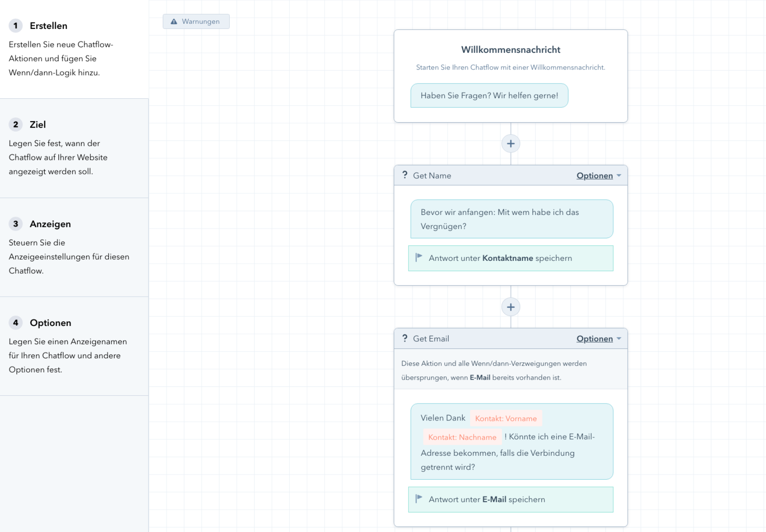Select the Willkommensnachricht card title
Image resolution: width=766 pixels, height=532 pixels.
pyautogui.click(x=511, y=50)
